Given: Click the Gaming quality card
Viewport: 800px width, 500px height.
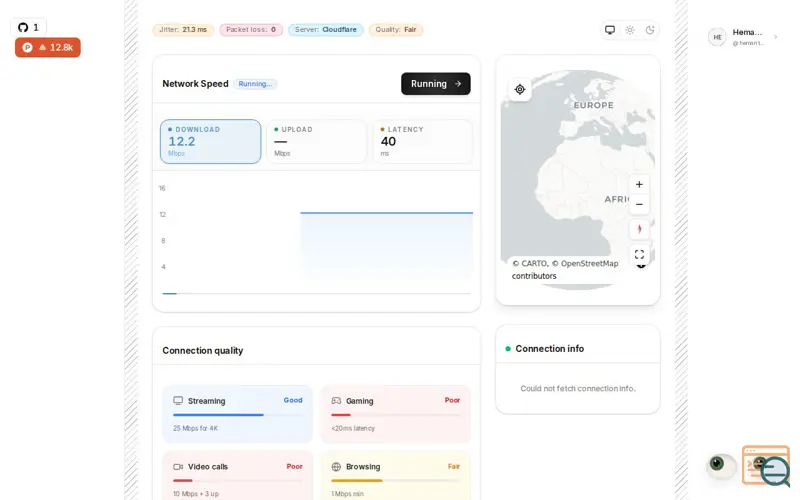Looking at the screenshot, I should [x=395, y=414].
